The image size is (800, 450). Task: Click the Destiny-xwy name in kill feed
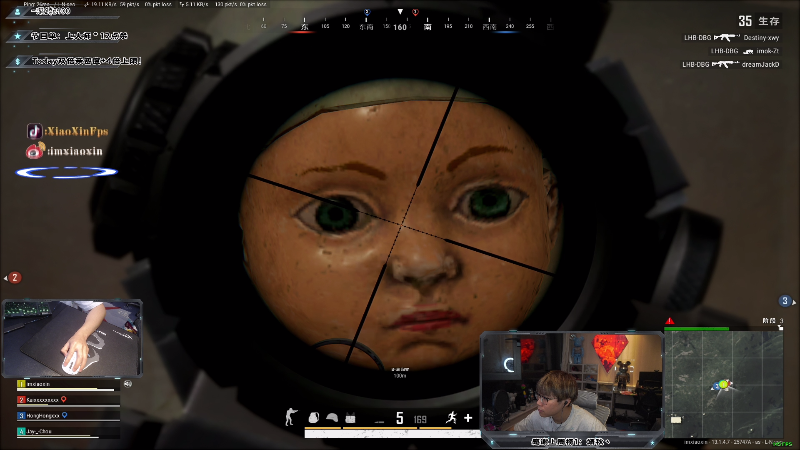click(x=761, y=37)
